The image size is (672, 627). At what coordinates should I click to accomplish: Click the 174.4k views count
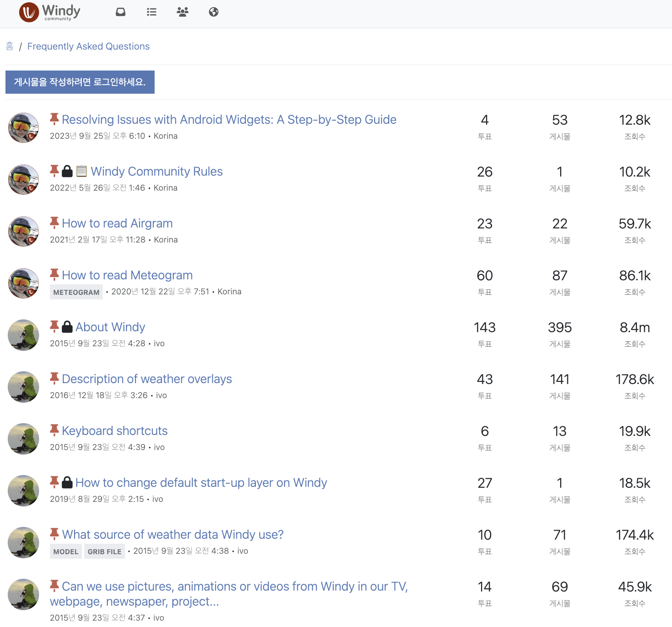tap(635, 535)
